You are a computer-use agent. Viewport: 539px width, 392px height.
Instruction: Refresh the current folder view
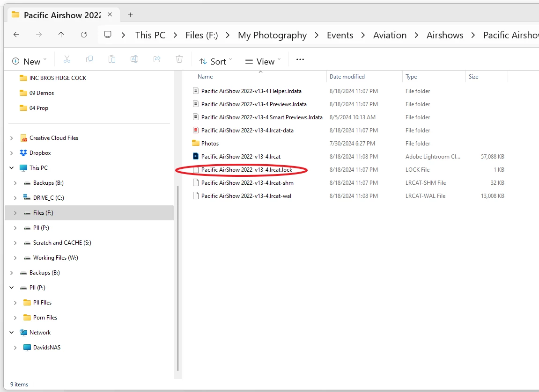pyautogui.click(x=83, y=34)
